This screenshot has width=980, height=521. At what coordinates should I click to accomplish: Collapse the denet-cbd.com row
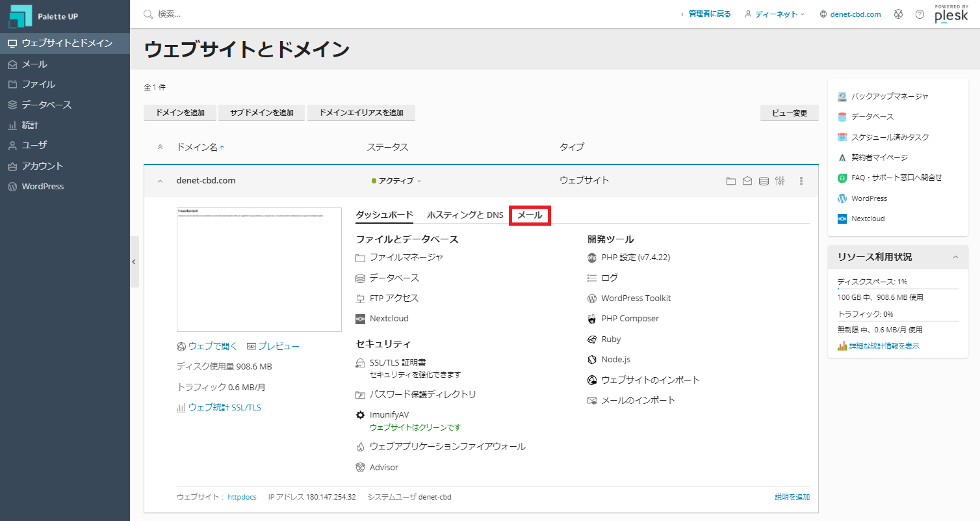click(x=161, y=181)
